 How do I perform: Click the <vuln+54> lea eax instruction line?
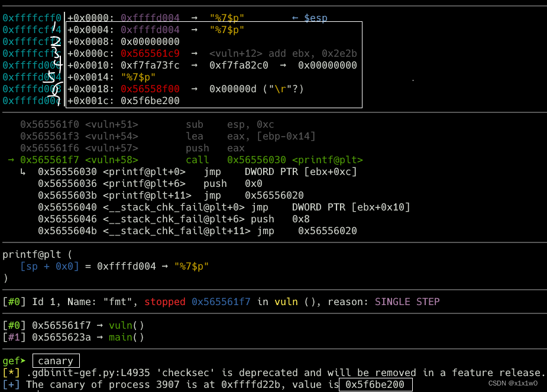coord(168,137)
